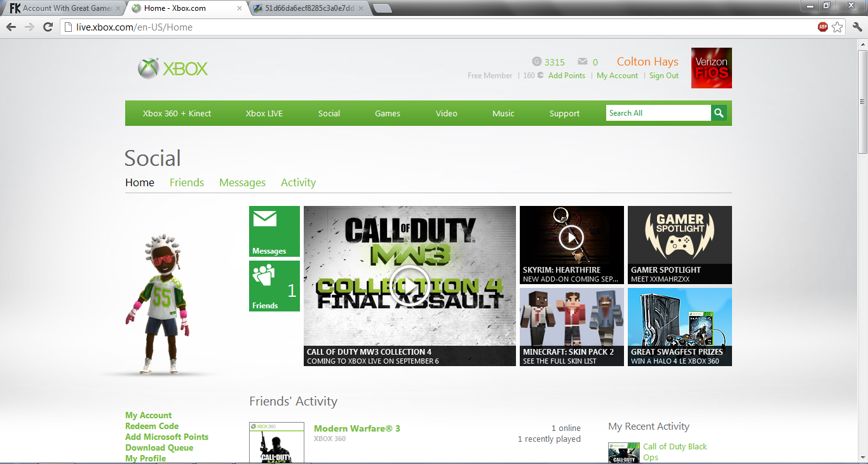Image resolution: width=868 pixels, height=464 pixels.
Task: Click the '1 online' text
Action: click(x=566, y=428)
